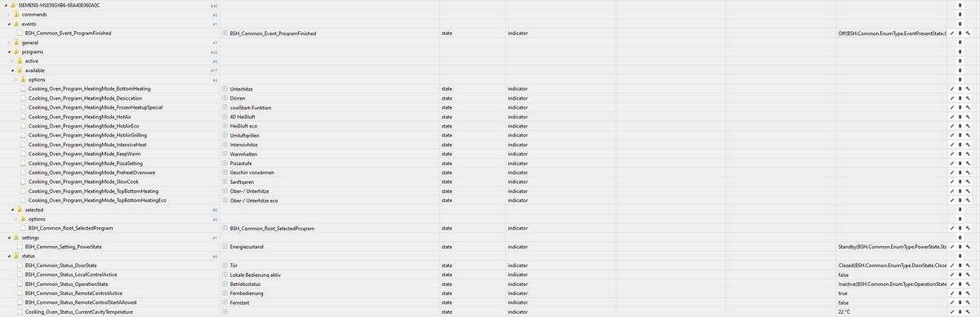
Task: Expand the active folder under programs
Action: [11, 61]
